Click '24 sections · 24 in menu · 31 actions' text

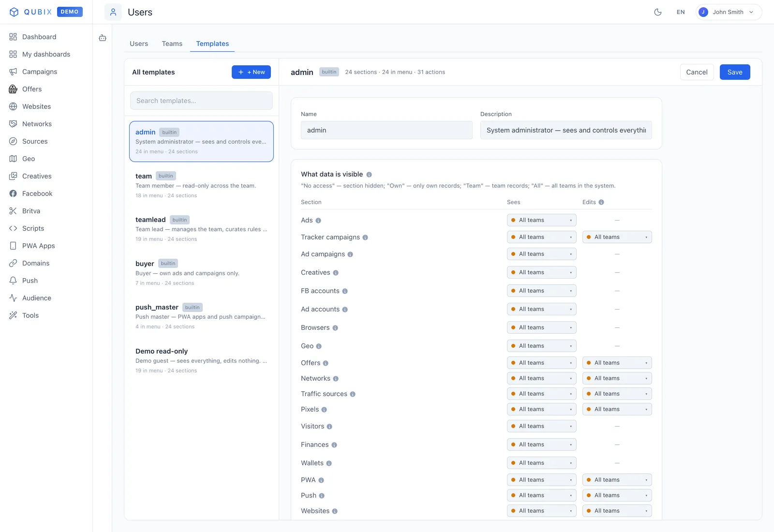(395, 72)
